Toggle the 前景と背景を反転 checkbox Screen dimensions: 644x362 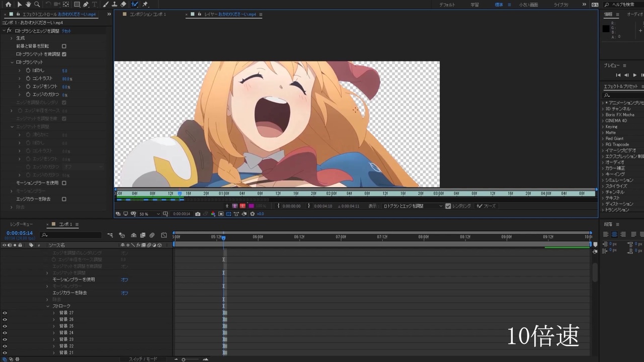(x=64, y=46)
